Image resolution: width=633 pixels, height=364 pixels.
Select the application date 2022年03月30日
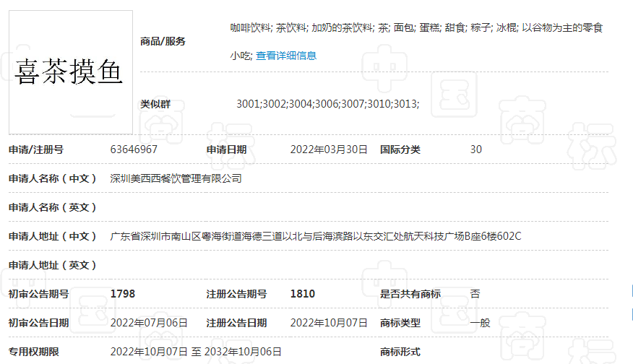[x=329, y=149]
